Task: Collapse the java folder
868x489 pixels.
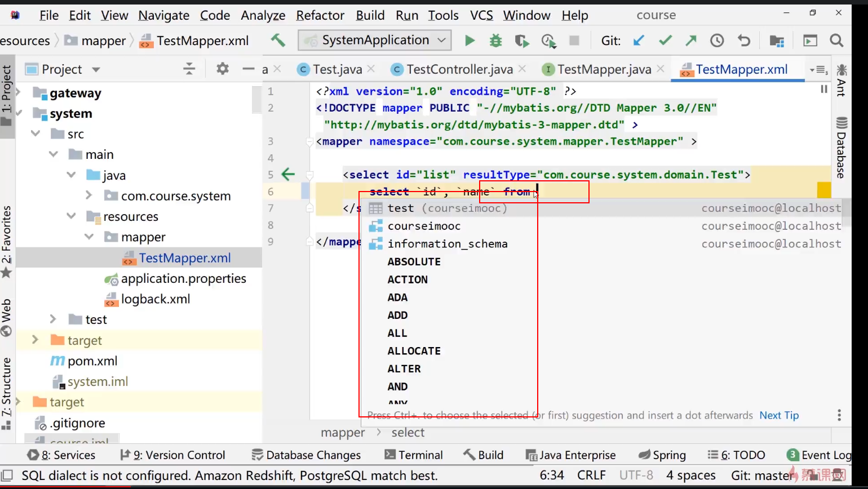Action: [x=71, y=175]
